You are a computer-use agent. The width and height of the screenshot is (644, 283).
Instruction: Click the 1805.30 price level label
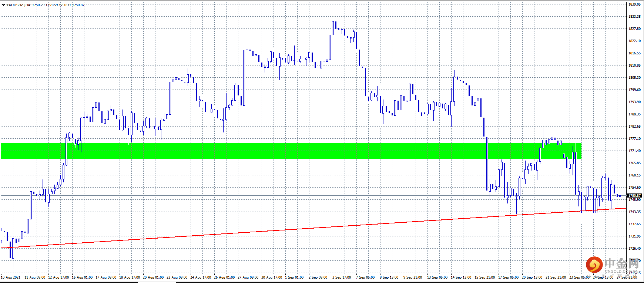[x=634, y=78]
